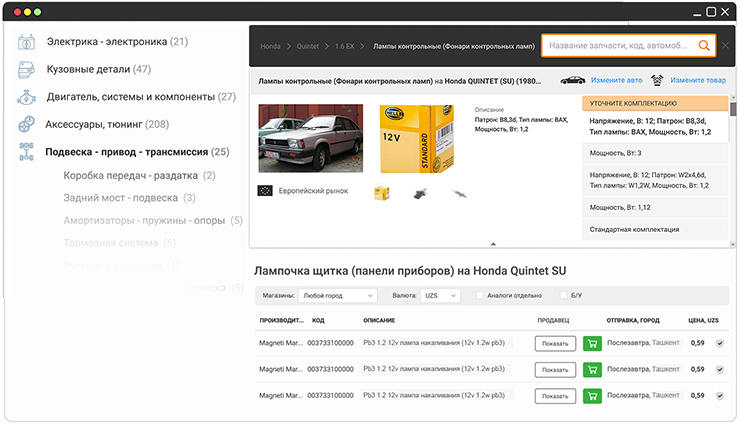Add second Magneti Marelli row to cart

(592, 370)
